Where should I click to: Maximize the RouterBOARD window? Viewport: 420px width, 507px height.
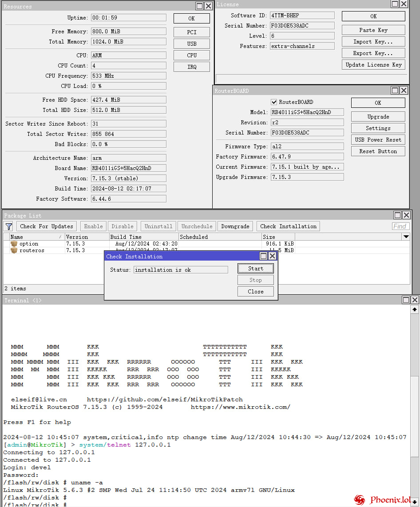(x=395, y=91)
